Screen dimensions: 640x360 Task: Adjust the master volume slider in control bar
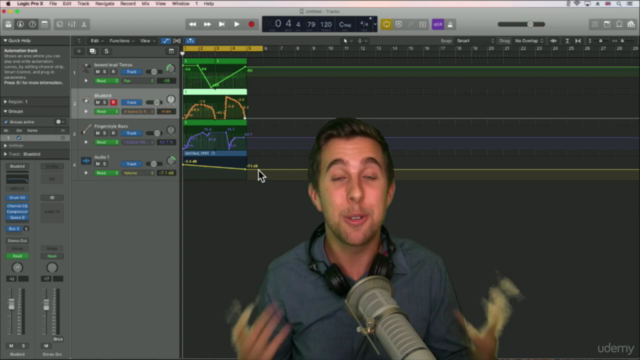pos(521,24)
